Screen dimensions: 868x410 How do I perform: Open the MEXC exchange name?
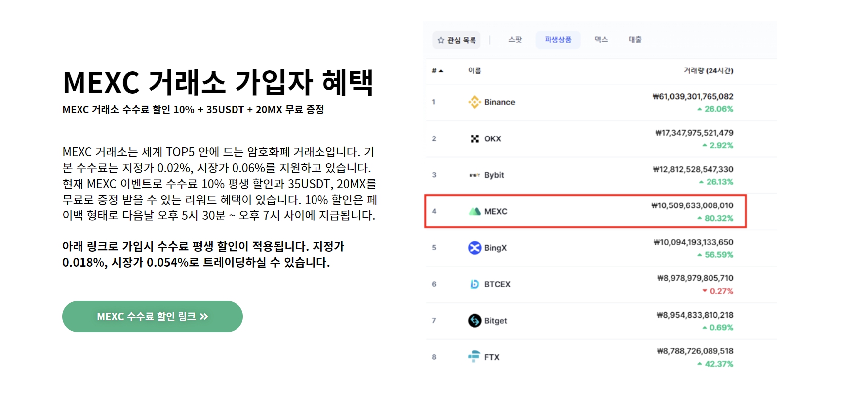(x=496, y=211)
